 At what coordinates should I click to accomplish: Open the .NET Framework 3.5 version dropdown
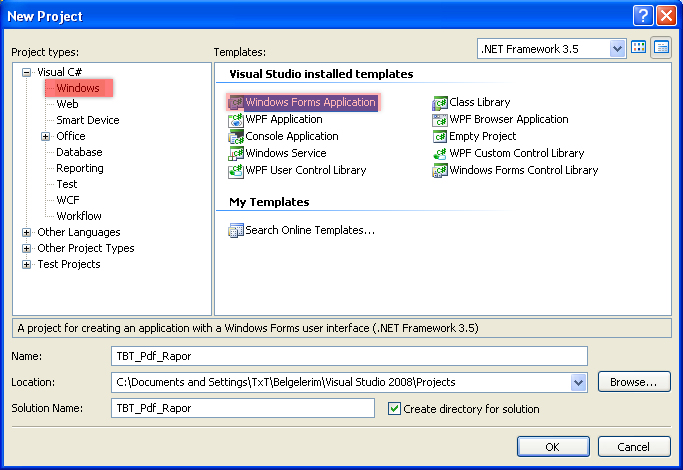pos(617,49)
